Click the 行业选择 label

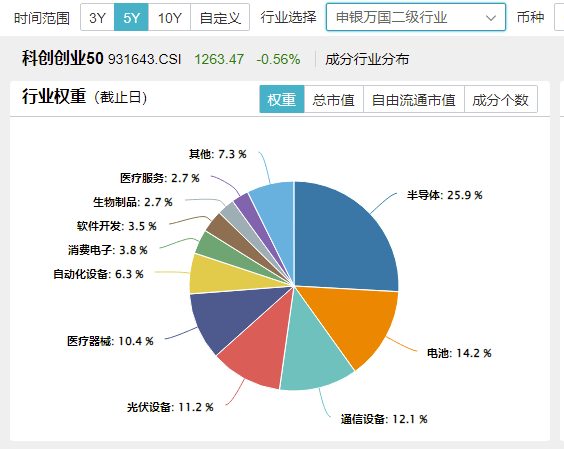288,17
